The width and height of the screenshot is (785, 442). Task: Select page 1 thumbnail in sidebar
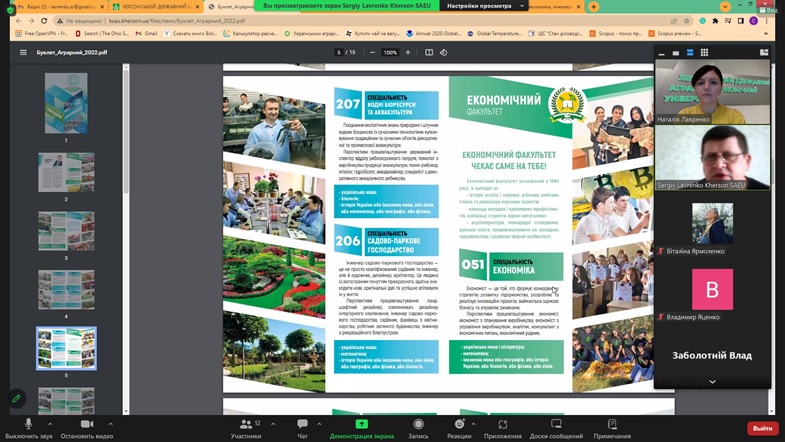(x=66, y=103)
